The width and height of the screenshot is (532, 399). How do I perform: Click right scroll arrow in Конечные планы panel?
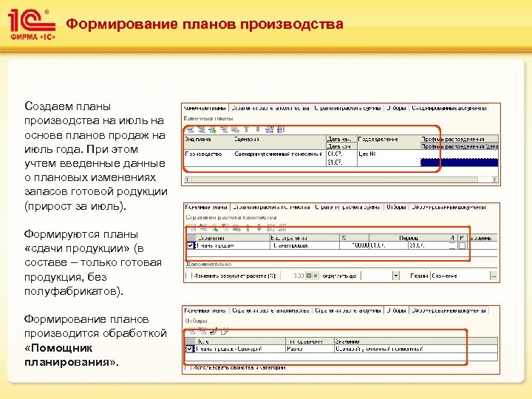coord(495,179)
